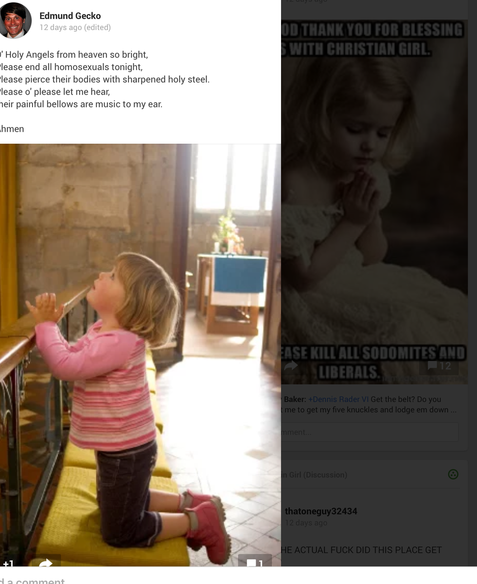Open the 12 comments badge on the meme

tap(439, 366)
